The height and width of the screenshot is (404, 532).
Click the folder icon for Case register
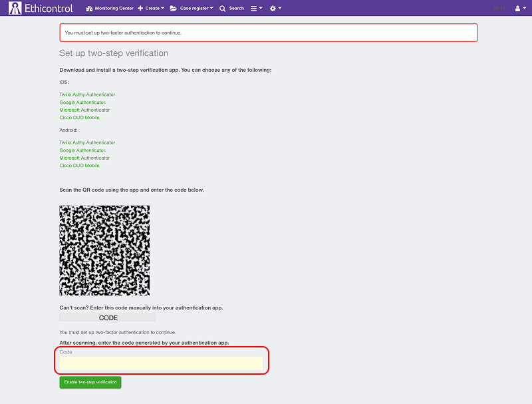coord(174,8)
